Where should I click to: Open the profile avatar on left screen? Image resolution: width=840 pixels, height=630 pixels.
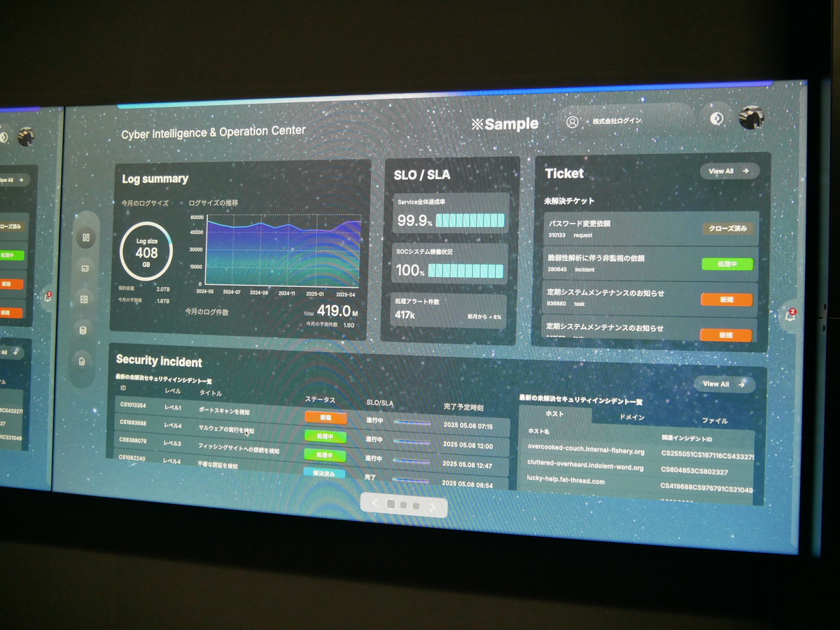[26, 136]
